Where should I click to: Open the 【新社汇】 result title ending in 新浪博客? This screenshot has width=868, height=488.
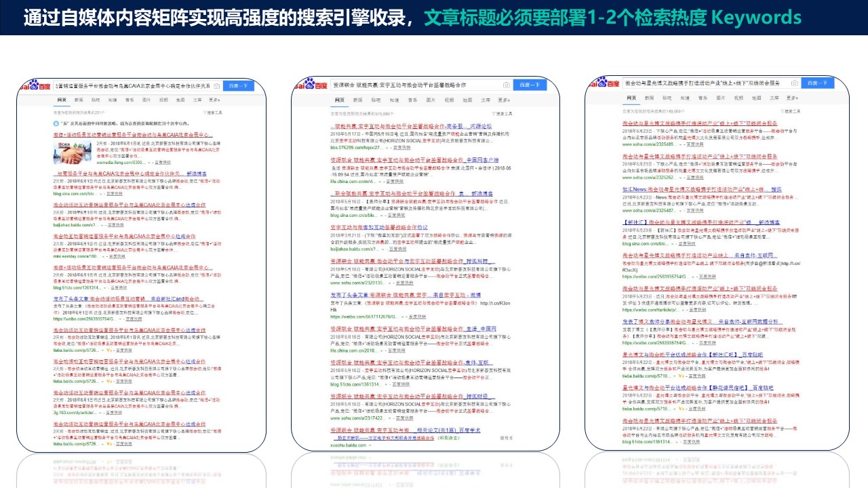(x=701, y=222)
